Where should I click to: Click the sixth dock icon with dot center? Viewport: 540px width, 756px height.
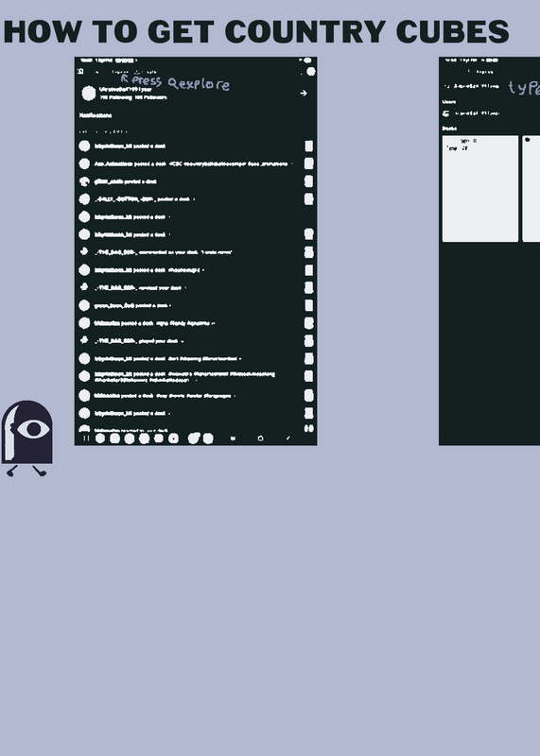[x=173, y=438]
